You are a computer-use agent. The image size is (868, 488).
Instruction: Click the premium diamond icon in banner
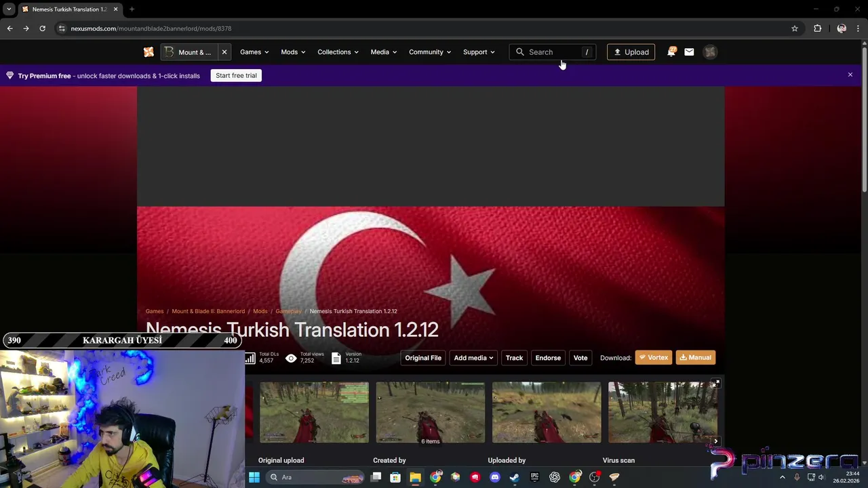9,75
